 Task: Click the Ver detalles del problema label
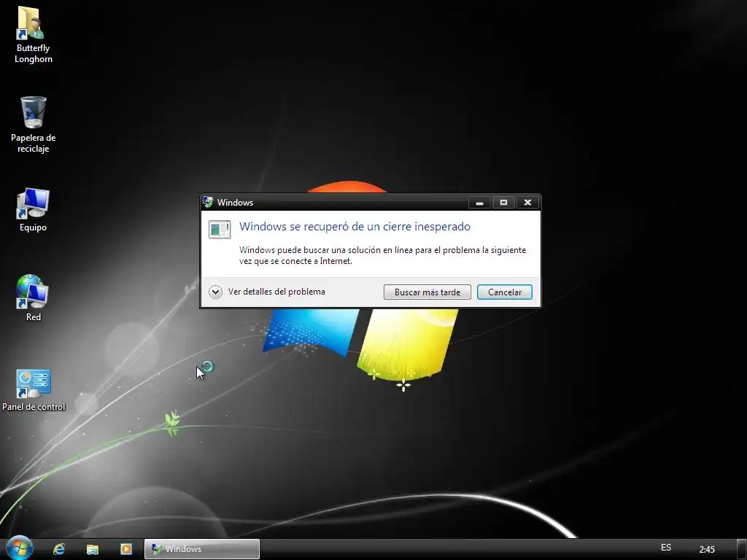click(276, 292)
